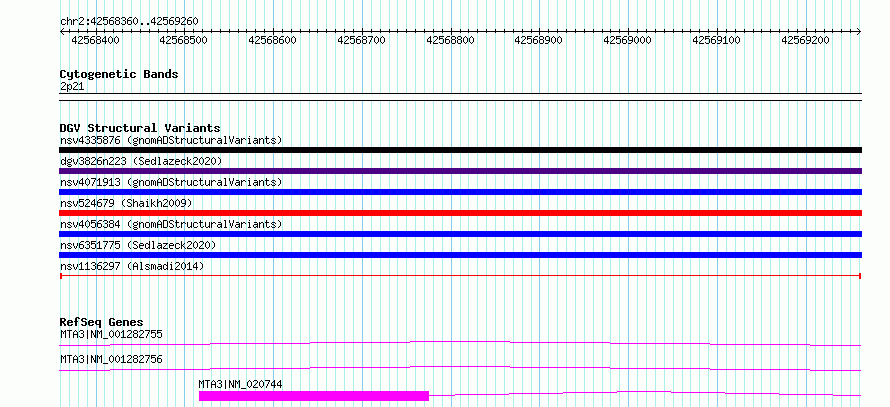This screenshot has width=890, height=407.
Task: Select the blue nsv4071913 variant bar
Action: 460,192
